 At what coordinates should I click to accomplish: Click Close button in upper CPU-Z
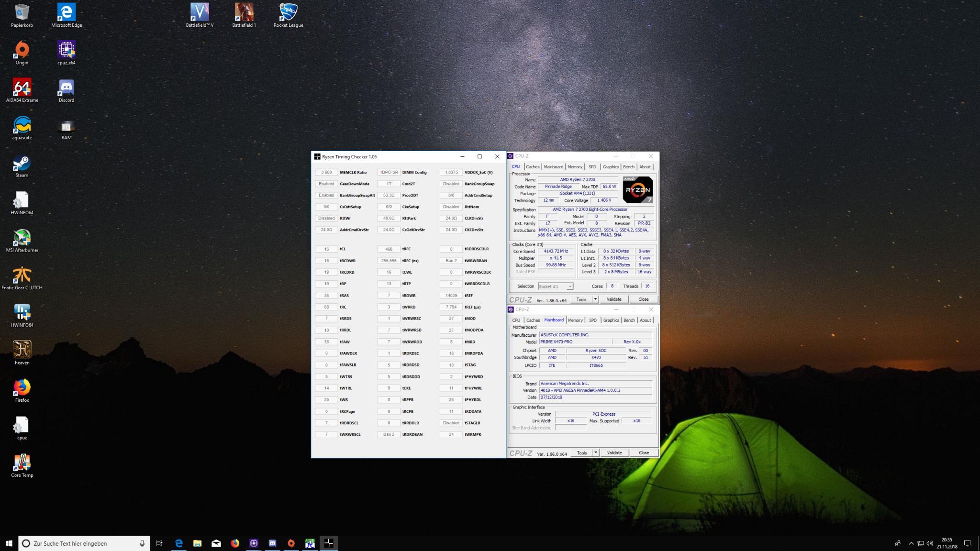(x=644, y=299)
